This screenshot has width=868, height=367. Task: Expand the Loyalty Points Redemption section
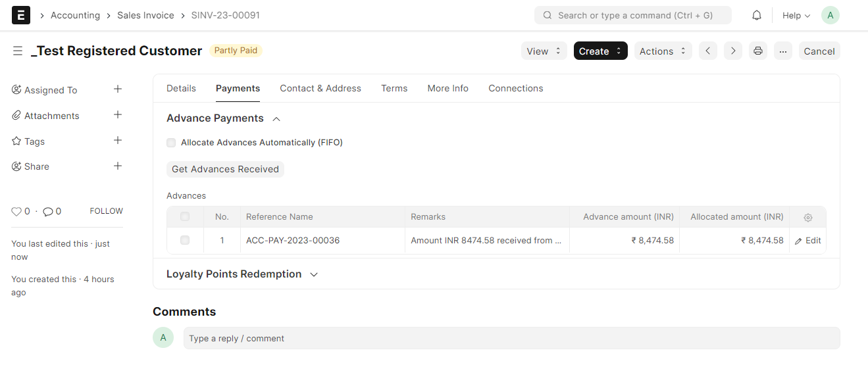314,274
